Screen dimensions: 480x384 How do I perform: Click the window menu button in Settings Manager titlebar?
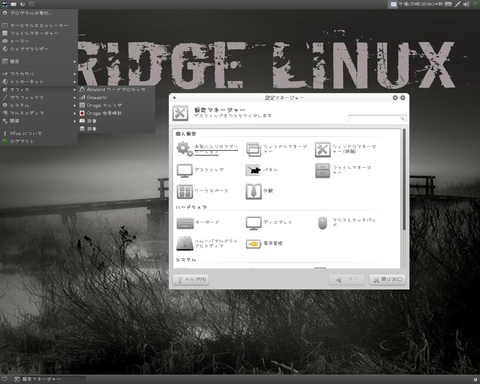[x=174, y=98]
